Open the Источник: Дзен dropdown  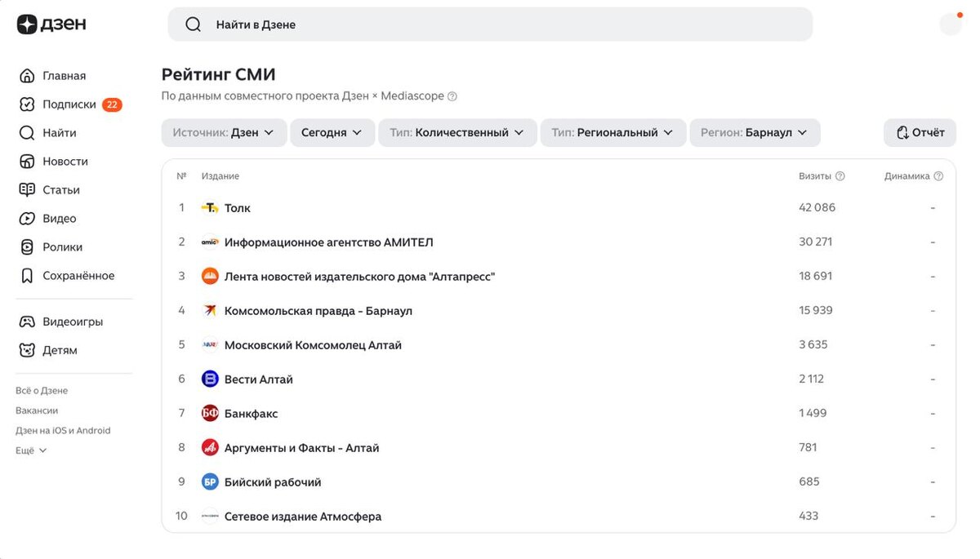224,132
